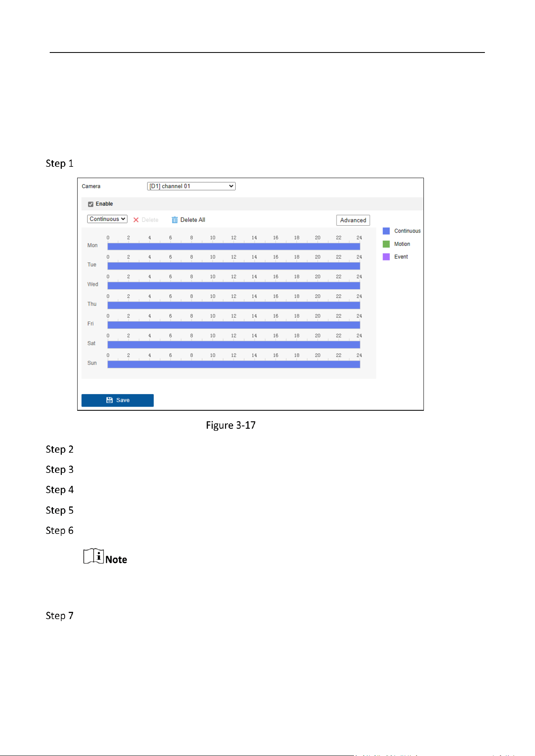Click the Tuesday schedule timeline bar

pyautogui.click(x=234, y=266)
